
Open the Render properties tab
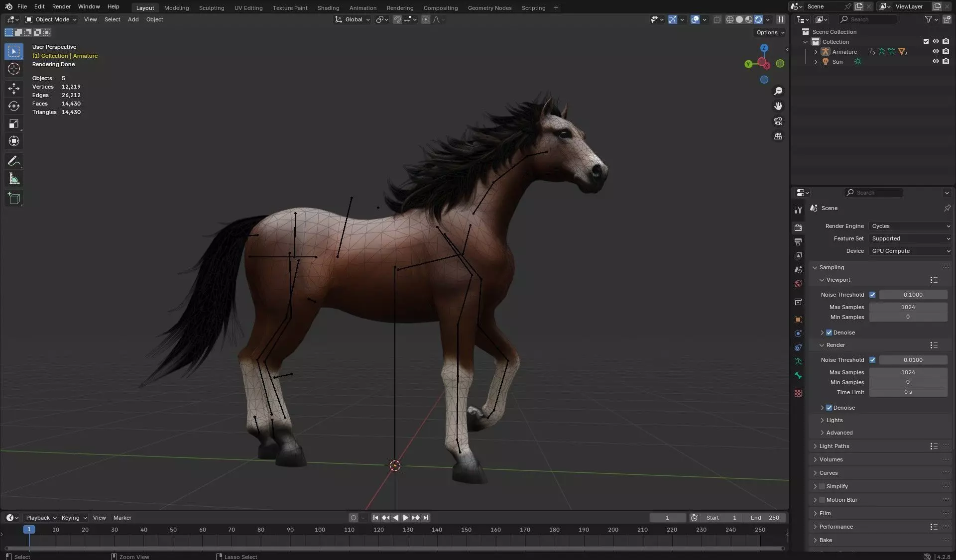coord(798,227)
